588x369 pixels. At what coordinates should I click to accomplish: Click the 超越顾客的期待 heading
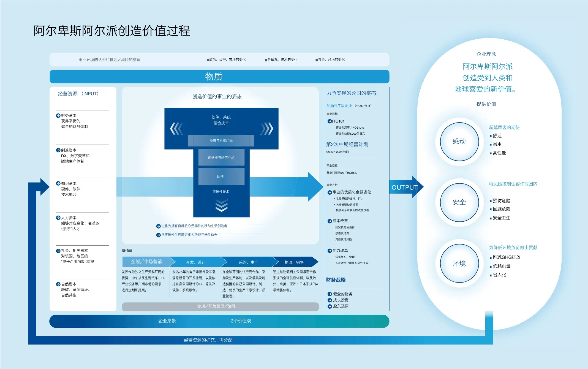pyautogui.click(x=504, y=127)
